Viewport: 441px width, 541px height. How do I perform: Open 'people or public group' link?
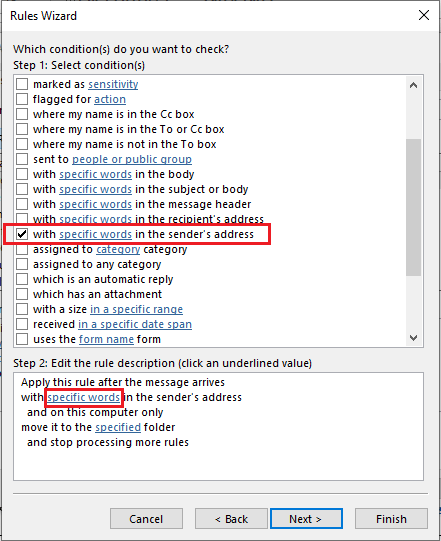click(x=132, y=159)
